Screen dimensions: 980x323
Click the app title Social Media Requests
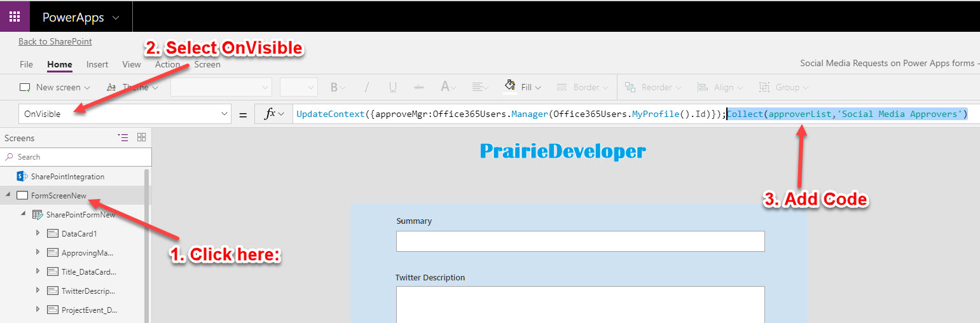coord(889,63)
